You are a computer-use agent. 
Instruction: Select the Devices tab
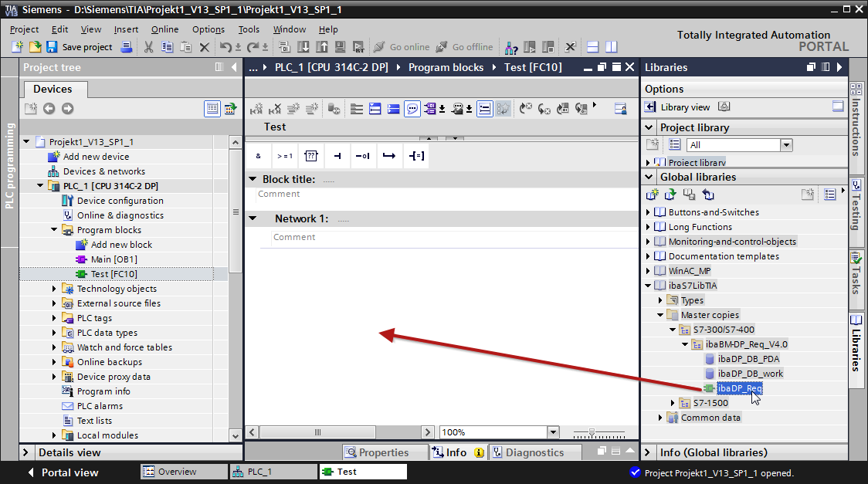53,89
